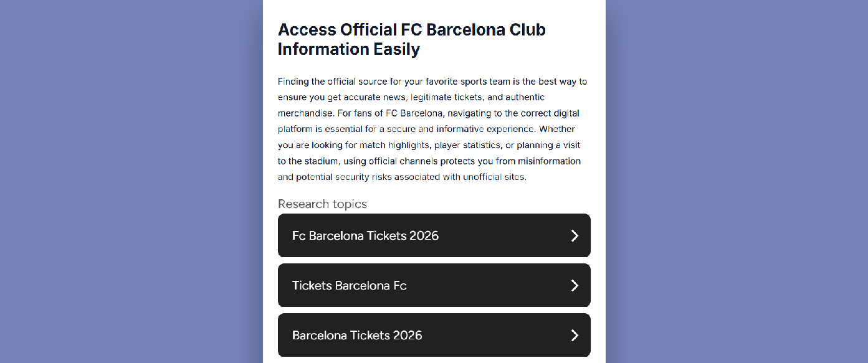Viewport: 868px width, 363px height.
Task: Click the "Tickets Barcelona Fc" label text
Action: tap(349, 286)
